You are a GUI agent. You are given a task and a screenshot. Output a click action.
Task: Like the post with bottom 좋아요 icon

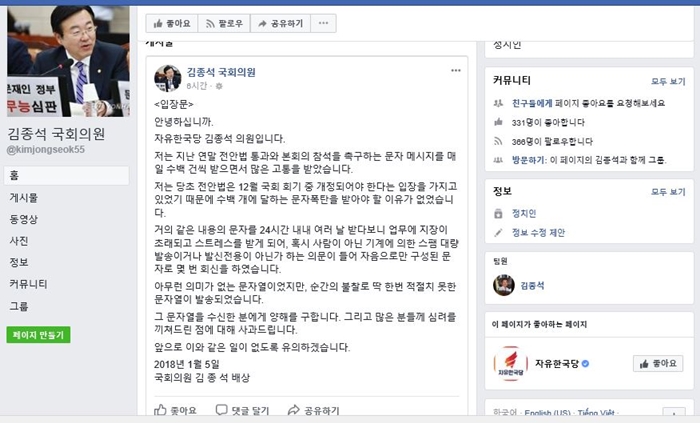[x=175, y=410]
